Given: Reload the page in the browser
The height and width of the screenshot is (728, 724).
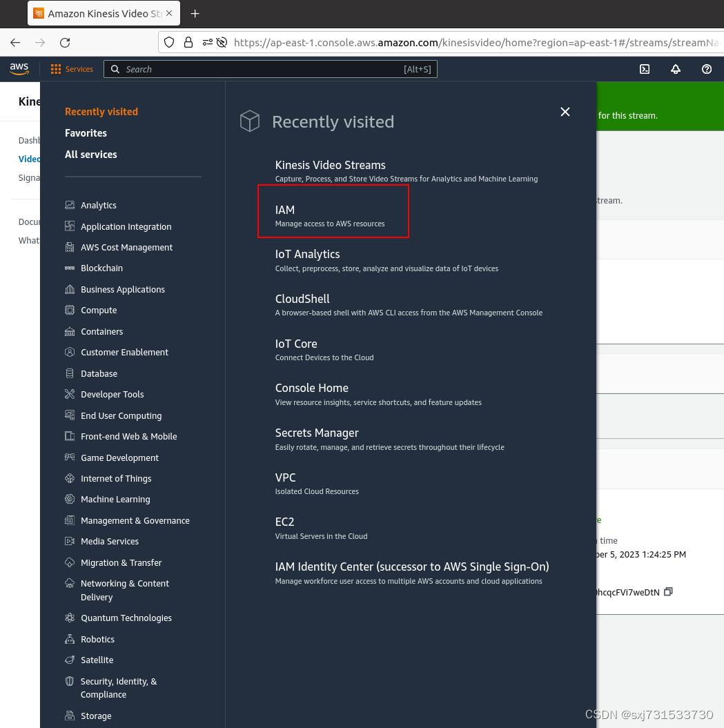Looking at the screenshot, I should click(65, 43).
